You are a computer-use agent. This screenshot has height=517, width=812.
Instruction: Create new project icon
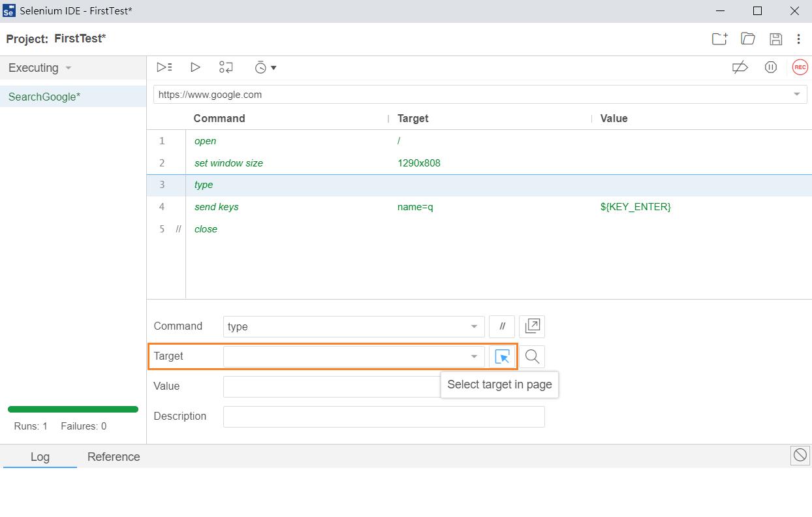click(x=719, y=39)
